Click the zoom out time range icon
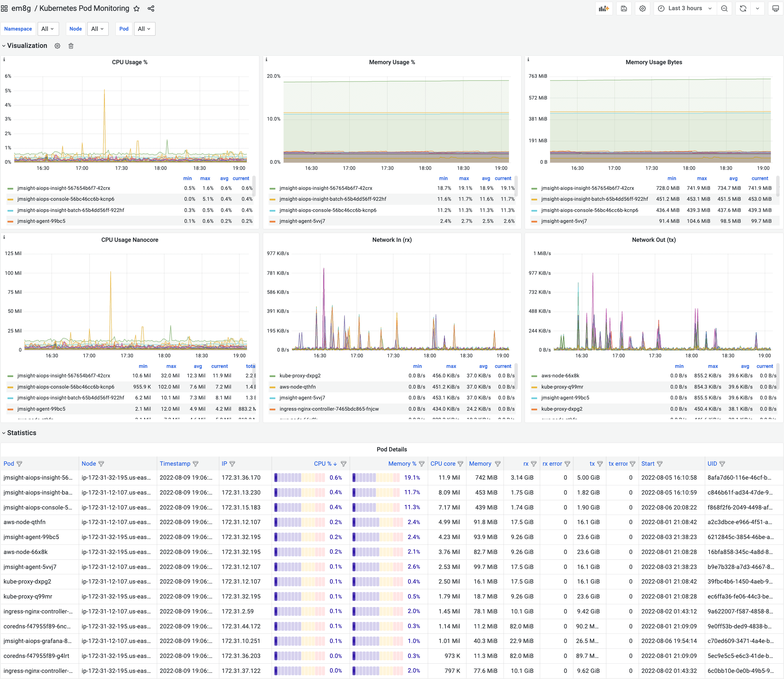 724,8
